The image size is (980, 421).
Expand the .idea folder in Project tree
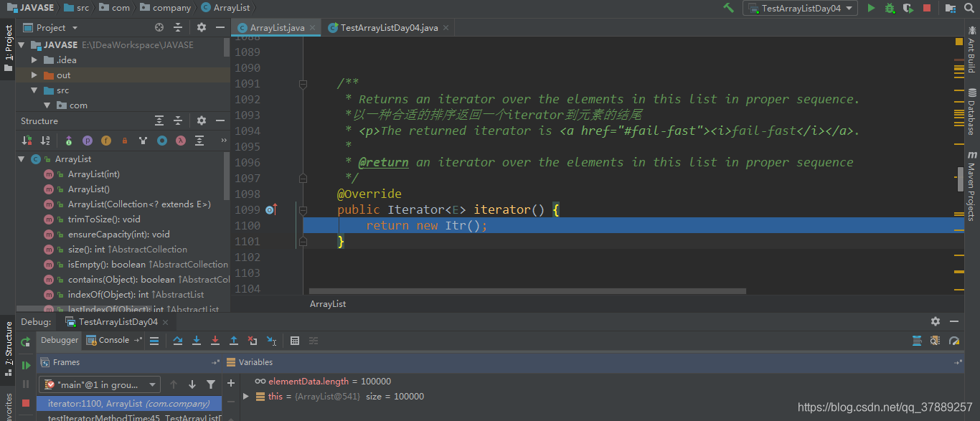(34, 60)
